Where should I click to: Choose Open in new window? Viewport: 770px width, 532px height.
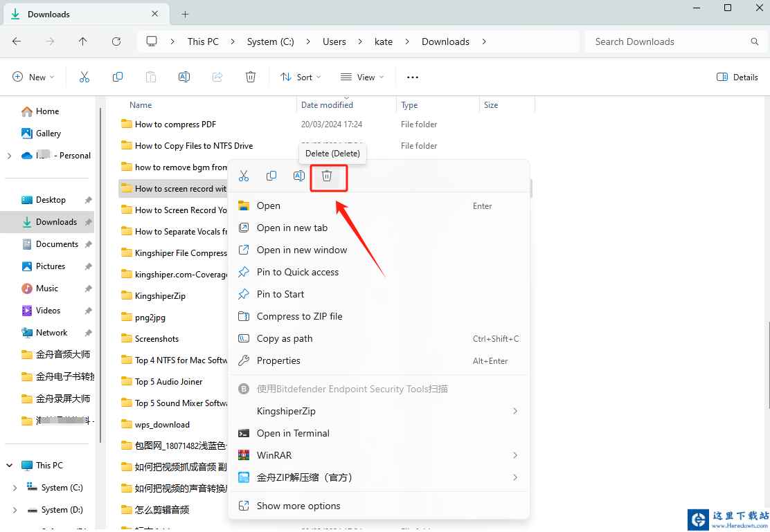379,250
